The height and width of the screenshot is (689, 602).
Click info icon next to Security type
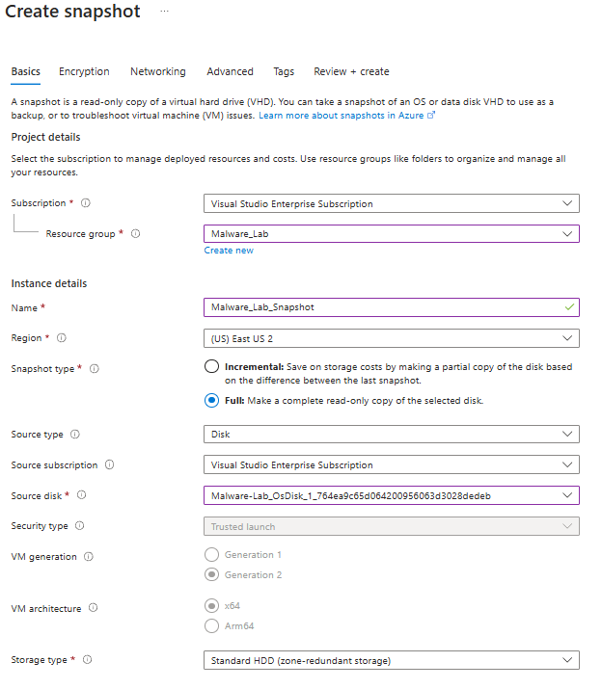click(x=80, y=526)
